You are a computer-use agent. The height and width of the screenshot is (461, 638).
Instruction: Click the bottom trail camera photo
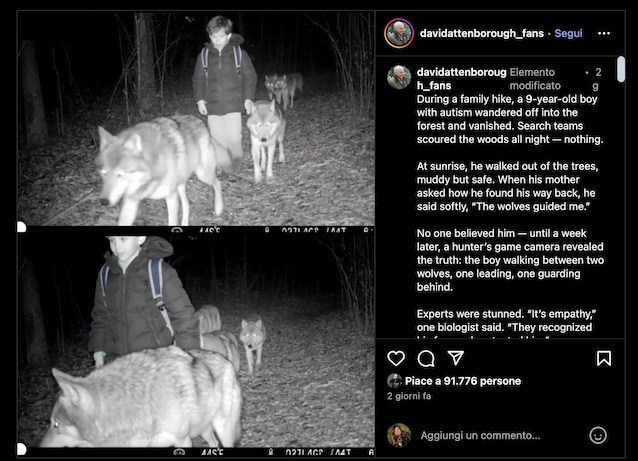click(196, 341)
